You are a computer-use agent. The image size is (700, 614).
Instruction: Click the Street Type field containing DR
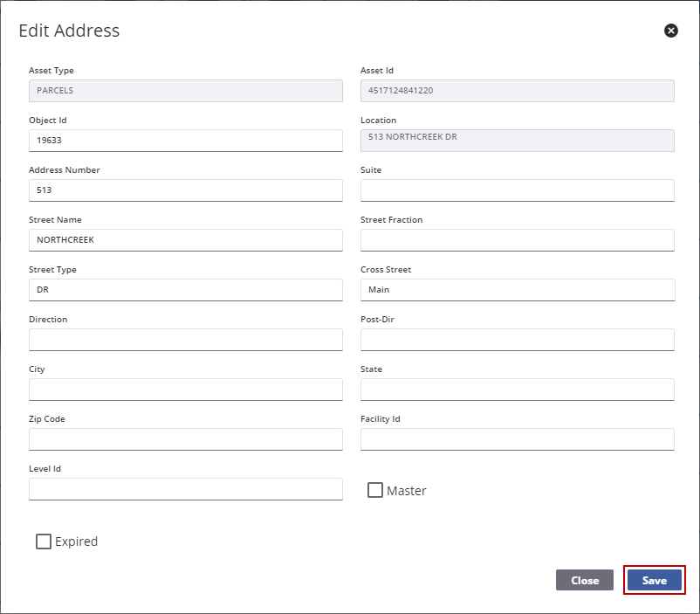(186, 290)
